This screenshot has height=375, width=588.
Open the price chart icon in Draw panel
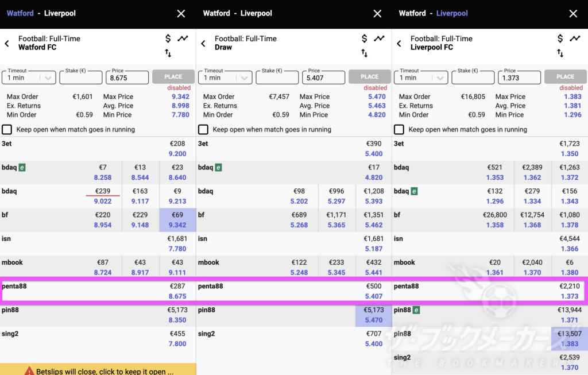[x=379, y=38]
